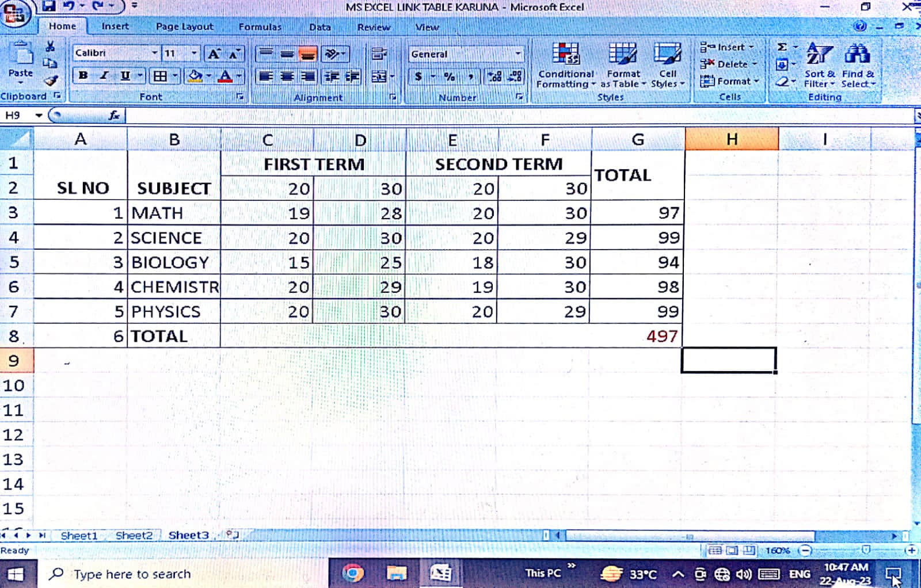921x588 pixels.
Task: Expand the font name Calibri dropdown
Action: [154, 53]
